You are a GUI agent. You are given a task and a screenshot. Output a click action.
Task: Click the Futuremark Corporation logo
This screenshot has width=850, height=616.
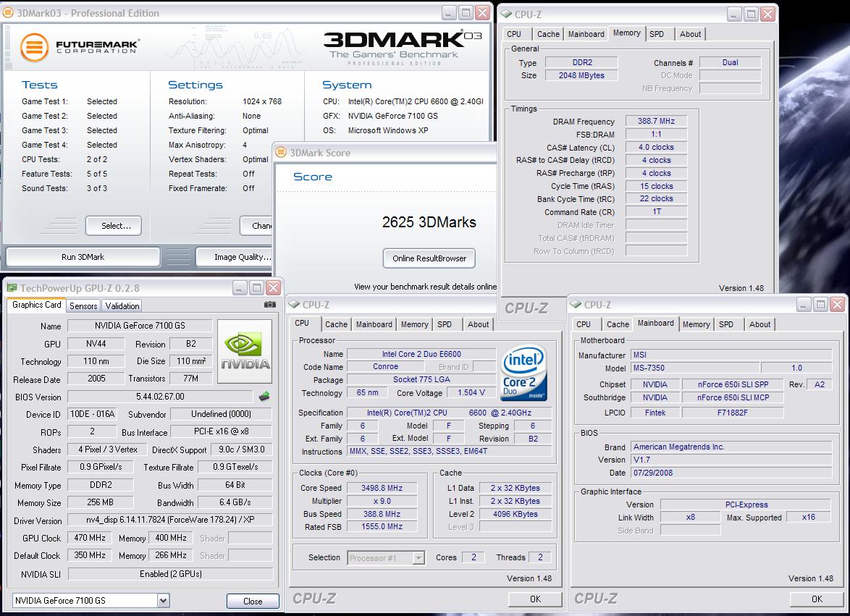coord(80,47)
